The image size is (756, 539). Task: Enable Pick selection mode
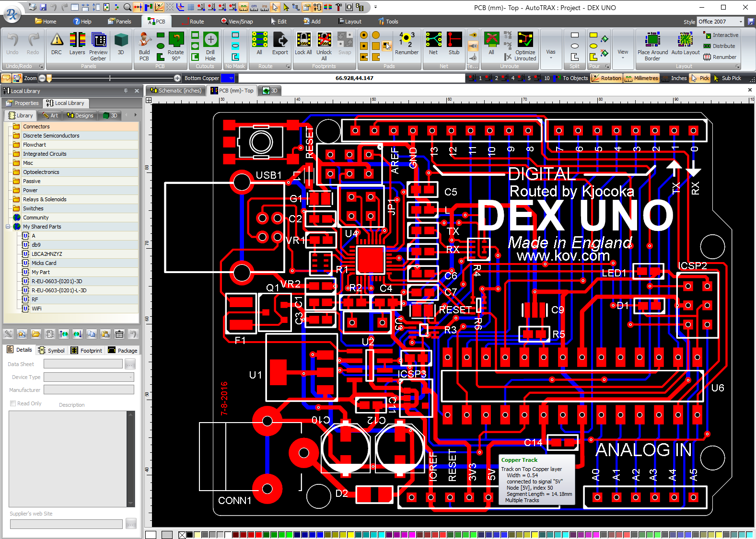coord(700,78)
